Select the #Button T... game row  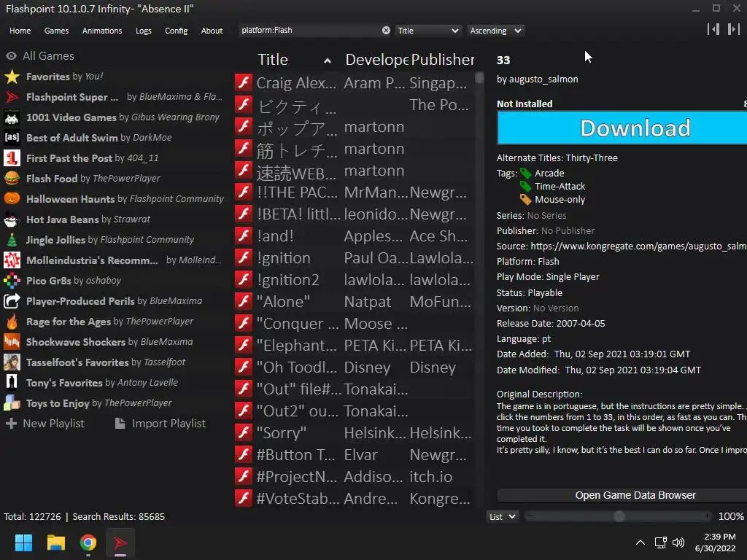[355, 455]
